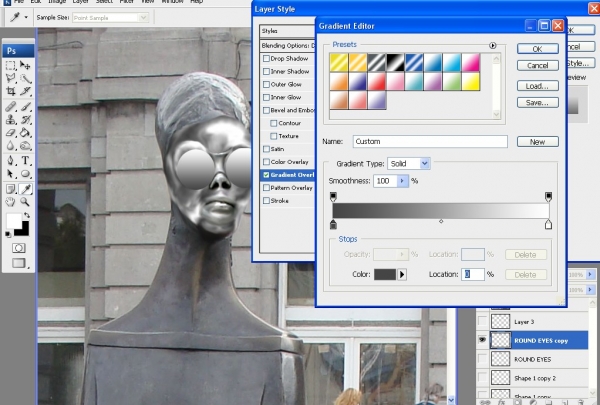Enable the Inner Shadow style
600x405 pixels.
266,72
